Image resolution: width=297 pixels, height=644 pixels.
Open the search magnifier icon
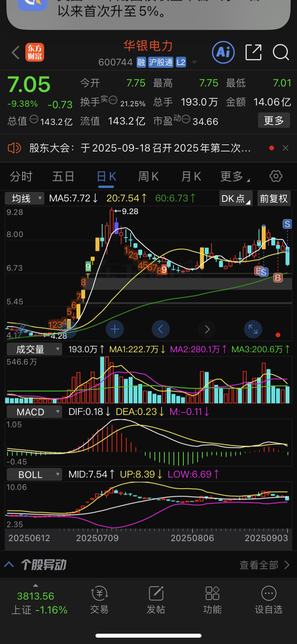[281, 52]
